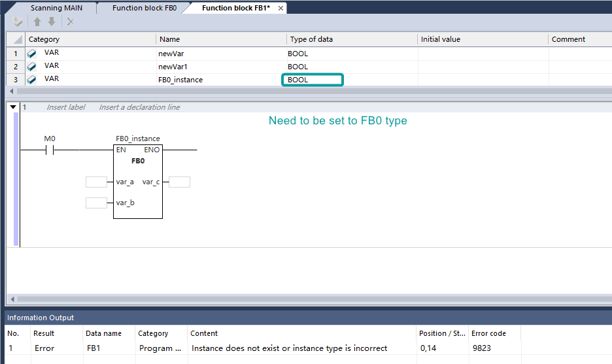The image size is (612, 364).
Task: Click the var_b input box
Action: click(x=96, y=203)
